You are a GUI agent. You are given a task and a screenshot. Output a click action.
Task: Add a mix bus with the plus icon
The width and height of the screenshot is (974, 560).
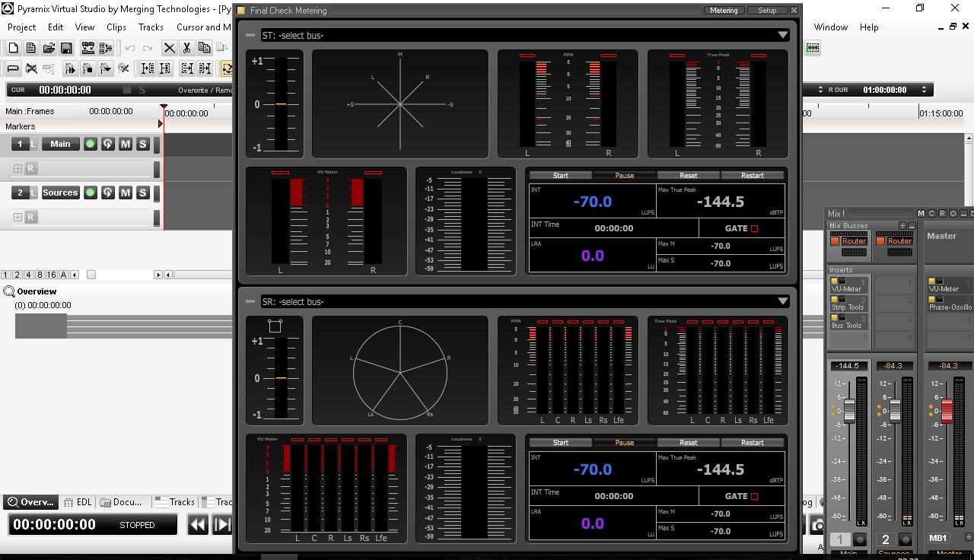902,226
